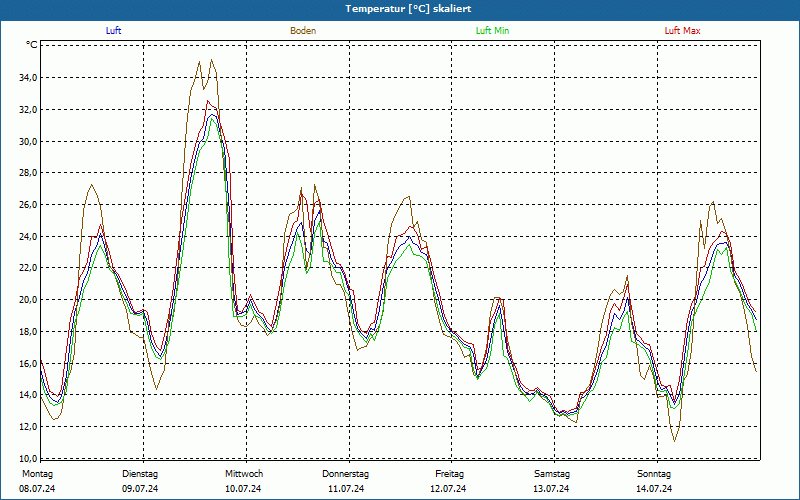The image size is (800, 500).
Task: Click the date '13.07.24'
Action: coord(551,489)
